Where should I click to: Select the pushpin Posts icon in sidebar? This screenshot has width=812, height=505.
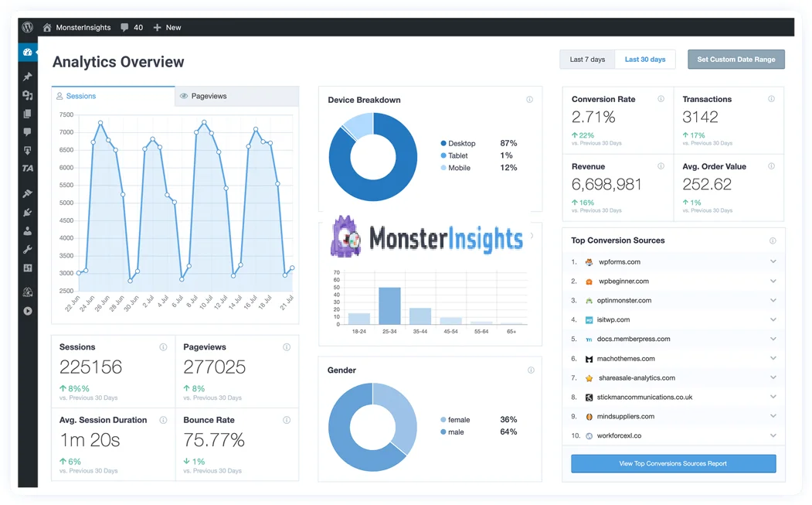pos(27,76)
